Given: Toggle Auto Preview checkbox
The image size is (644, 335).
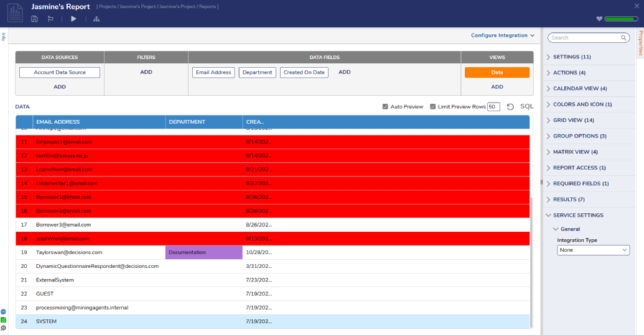Looking at the screenshot, I should (385, 107).
